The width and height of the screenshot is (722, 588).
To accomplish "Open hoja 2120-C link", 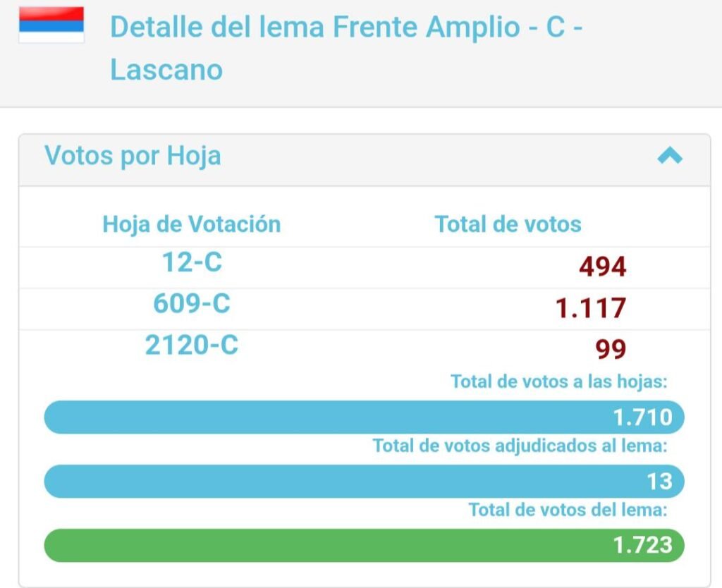I will tap(192, 345).
